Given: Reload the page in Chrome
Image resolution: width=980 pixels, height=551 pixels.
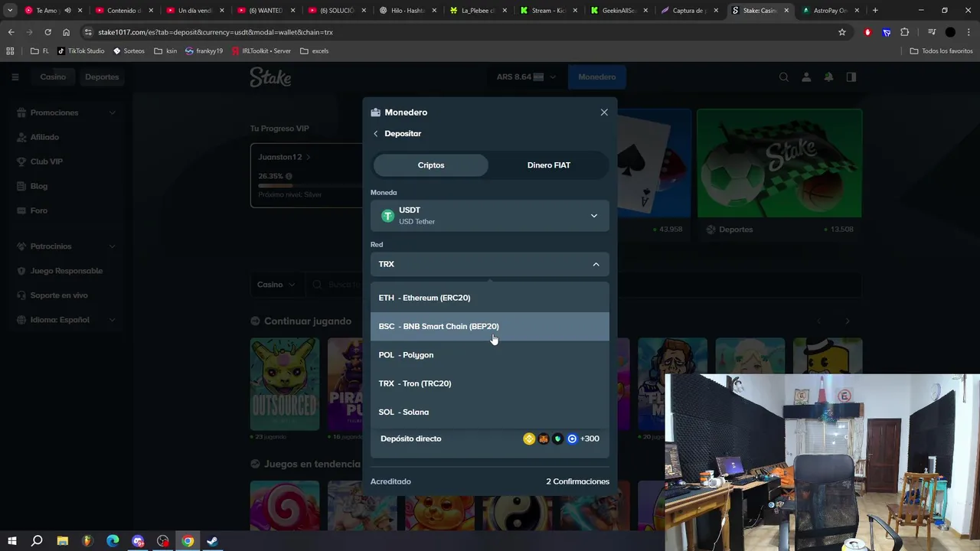Looking at the screenshot, I should [x=47, y=32].
